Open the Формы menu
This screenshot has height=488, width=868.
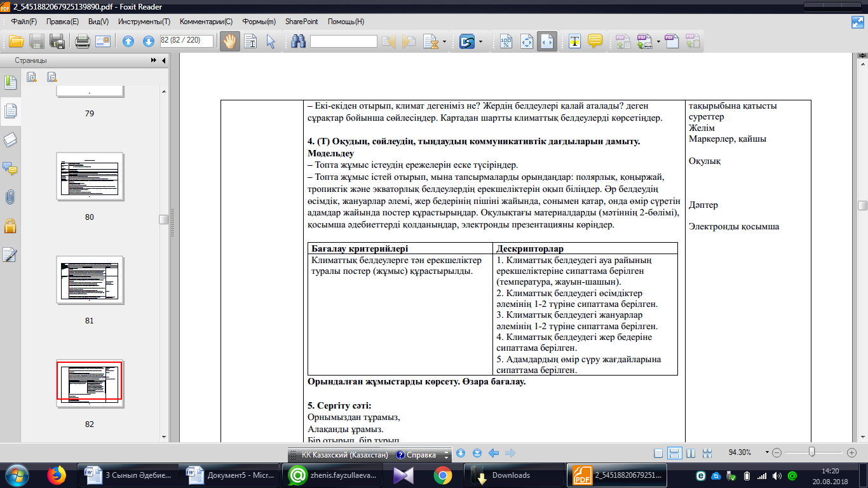click(258, 22)
